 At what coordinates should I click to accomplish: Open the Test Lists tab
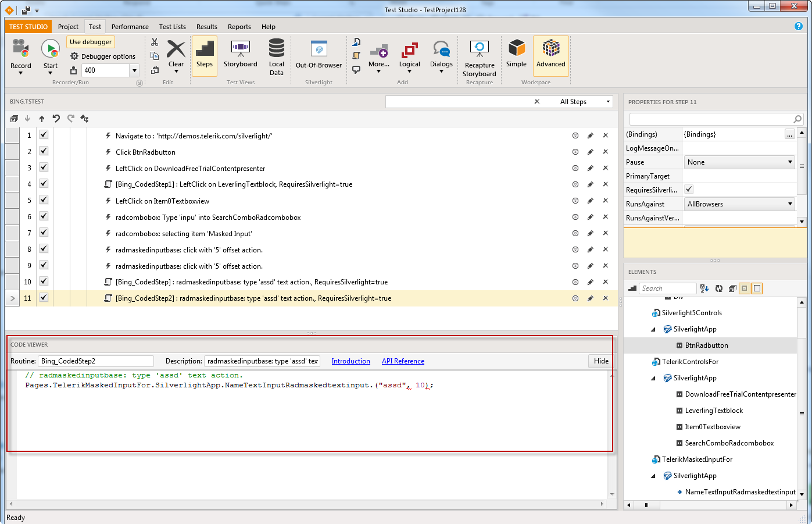[x=173, y=27]
